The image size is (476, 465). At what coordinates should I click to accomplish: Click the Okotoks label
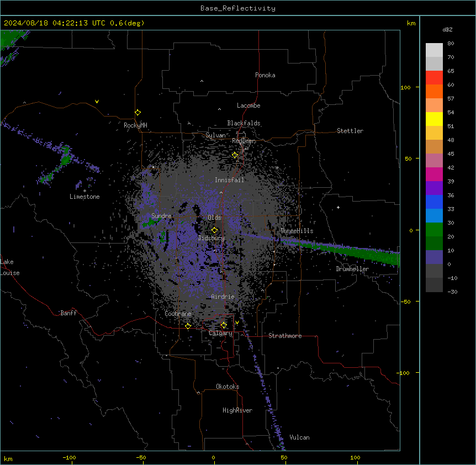click(x=228, y=387)
